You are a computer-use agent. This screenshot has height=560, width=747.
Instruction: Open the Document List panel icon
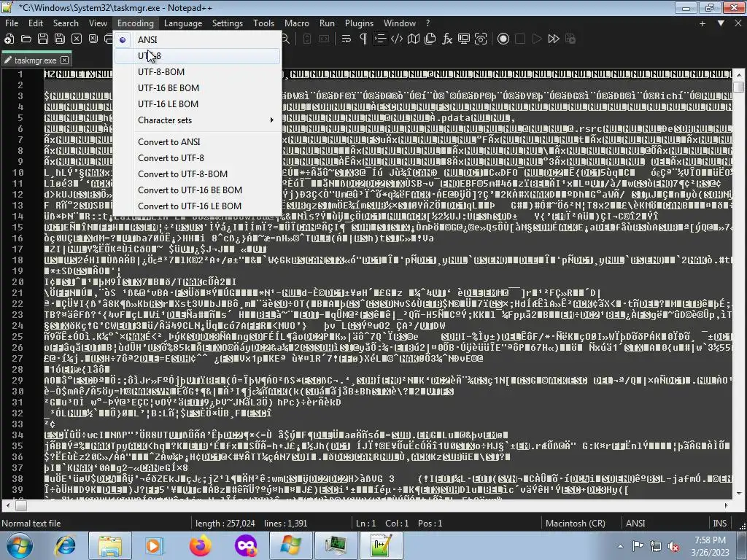[430, 39]
